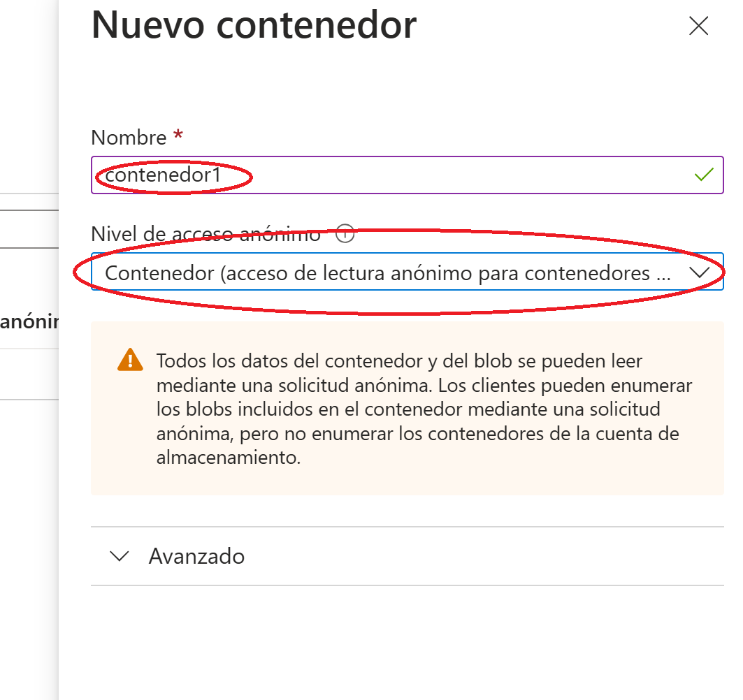Viewport: 743px width, 700px height.
Task: Close the Nuevo contenedor panel
Action: pyautogui.click(x=698, y=26)
